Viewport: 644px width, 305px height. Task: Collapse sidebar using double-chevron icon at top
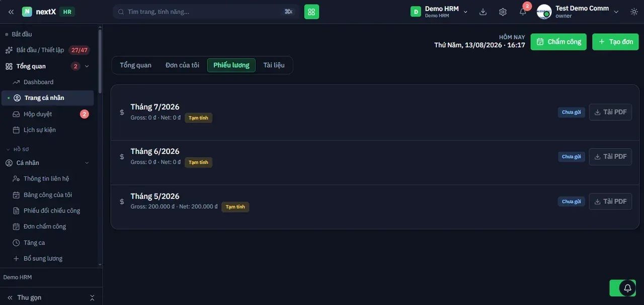pos(11,12)
